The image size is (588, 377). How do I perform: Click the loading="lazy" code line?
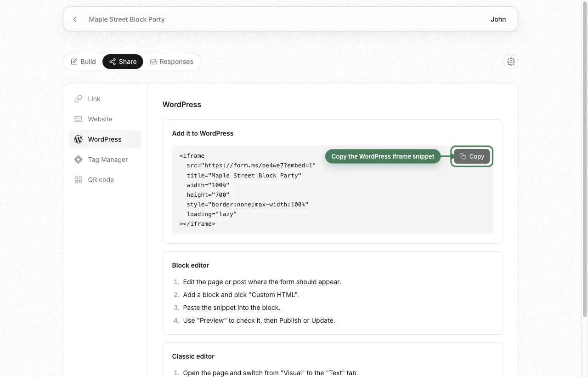(212, 214)
